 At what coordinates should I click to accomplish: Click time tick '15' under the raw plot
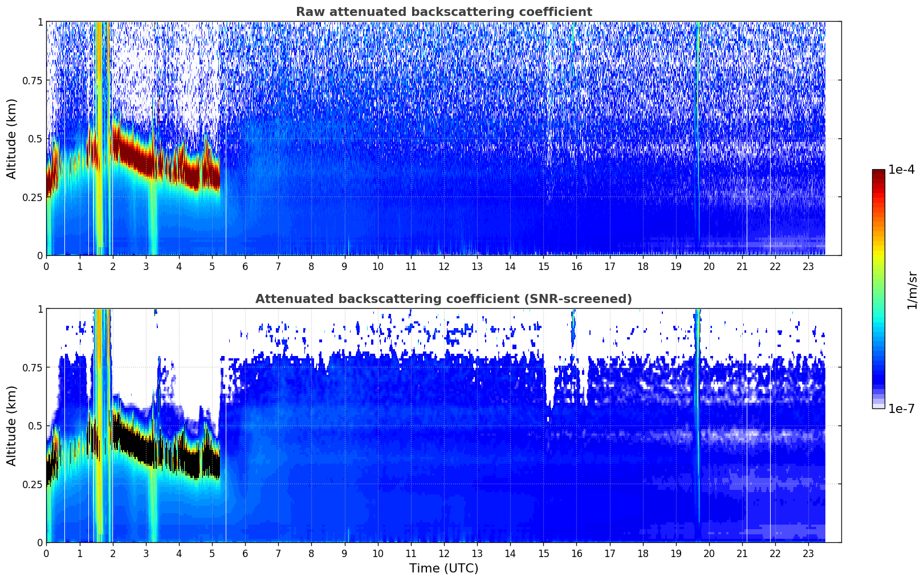(543, 266)
